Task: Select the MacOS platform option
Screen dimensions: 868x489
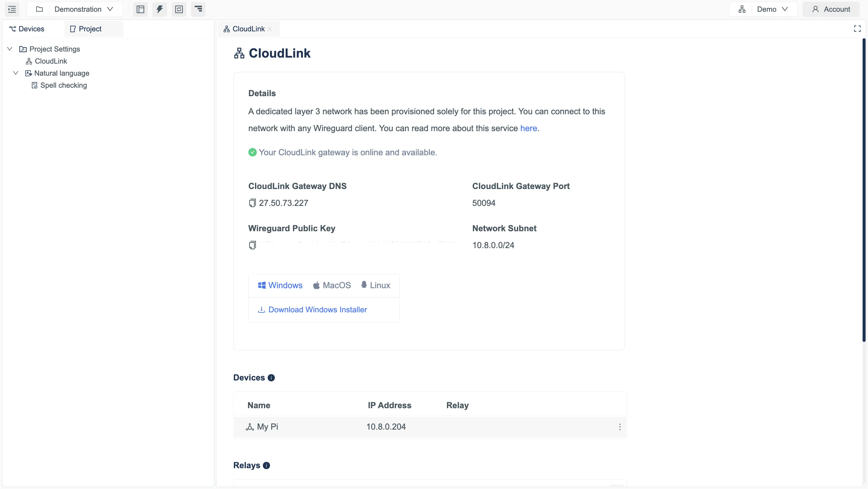Action: point(332,285)
